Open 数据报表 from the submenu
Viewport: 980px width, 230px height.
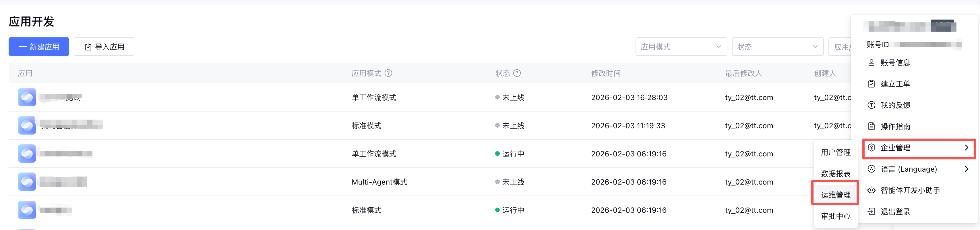(x=835, y=174)
